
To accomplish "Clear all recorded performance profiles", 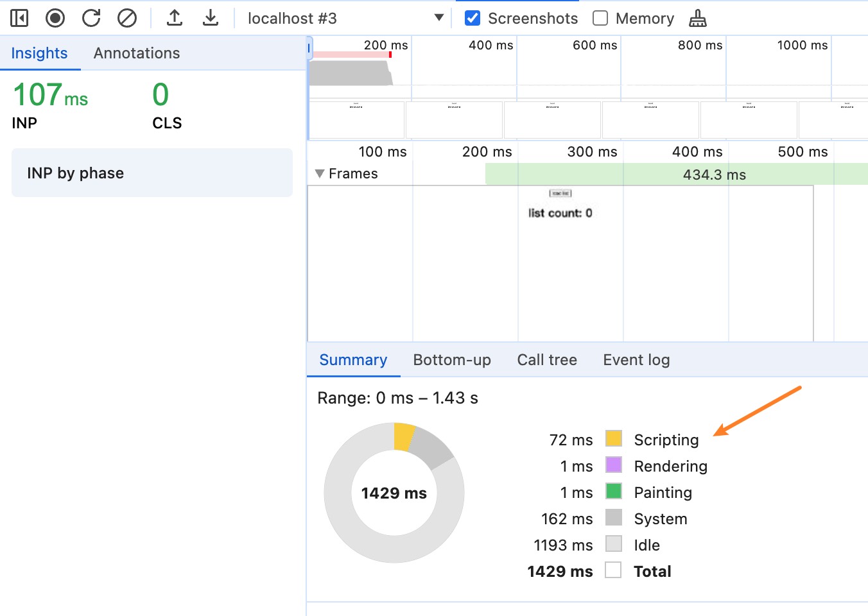I will click(127, 17).
